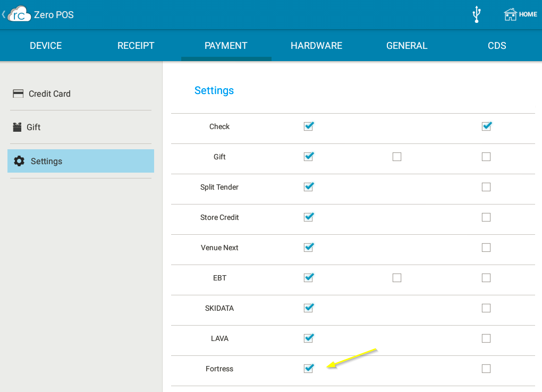Open the DEVICE tab
The width and height of the screenshot is (542, 392).
(x=46, y=46)
